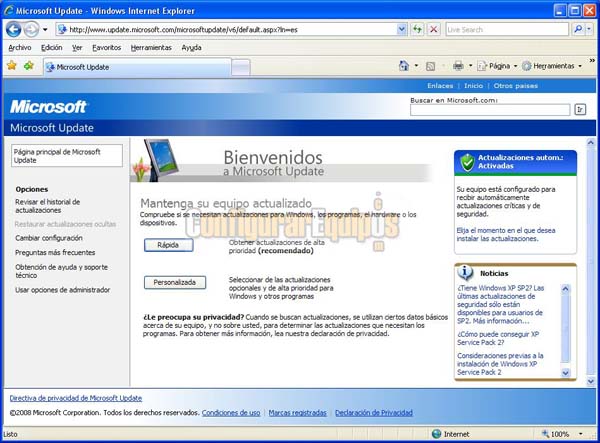Click the Noticias scroll down arrow
600x443 pixels.
point(566,372)
